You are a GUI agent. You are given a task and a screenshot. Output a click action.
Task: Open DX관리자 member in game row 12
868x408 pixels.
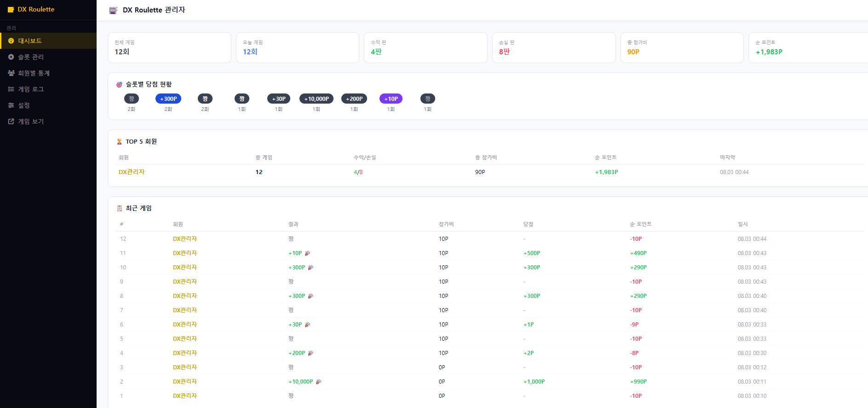click(x=185, y=239)
